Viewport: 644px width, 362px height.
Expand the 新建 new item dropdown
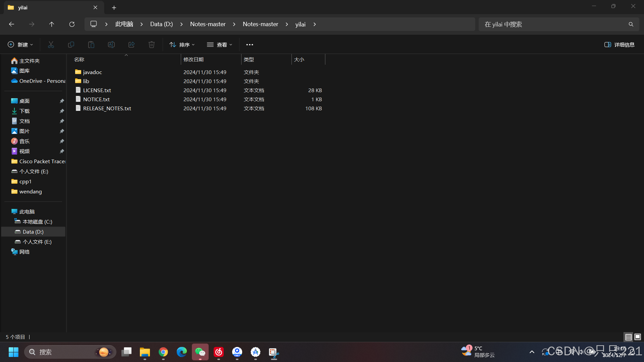click(x=20, y=45)
